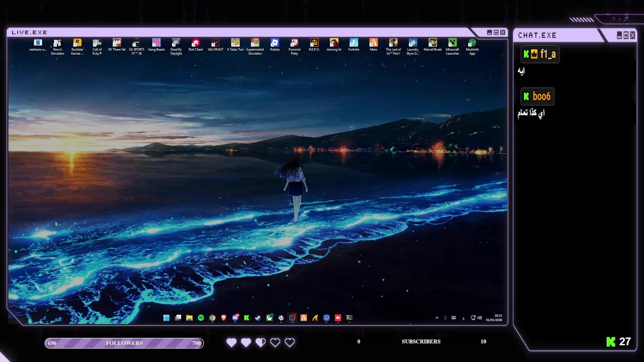
Task: Select the Pummel Party icon
Action: pos(294,47)
